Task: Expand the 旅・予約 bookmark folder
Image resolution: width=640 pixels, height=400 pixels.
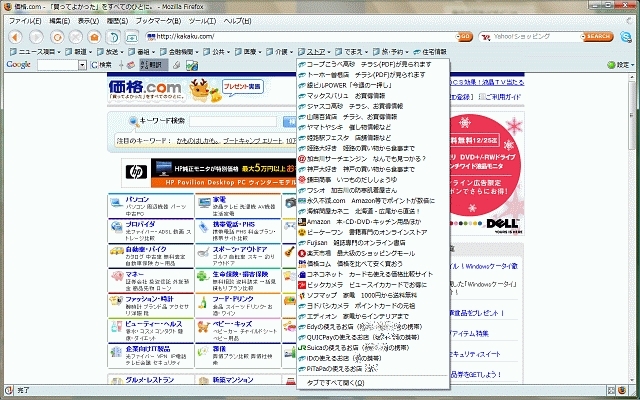Action: [391, 52]
